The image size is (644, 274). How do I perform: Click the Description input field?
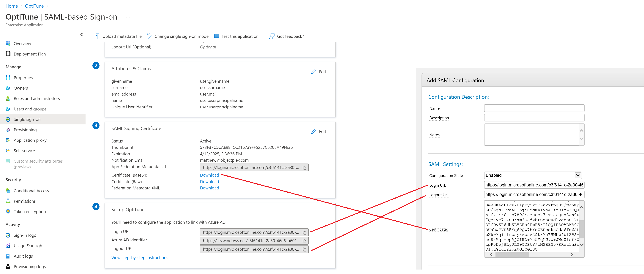coord(534,118)
